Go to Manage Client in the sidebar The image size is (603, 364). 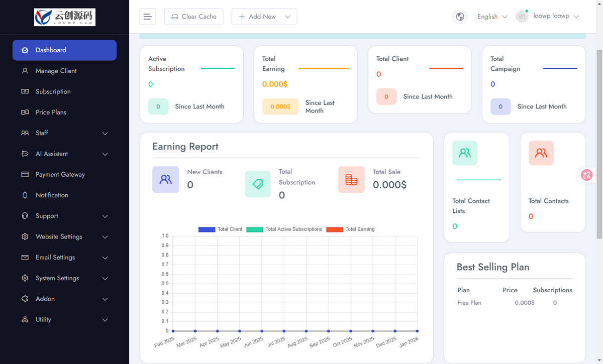[64, 71]
